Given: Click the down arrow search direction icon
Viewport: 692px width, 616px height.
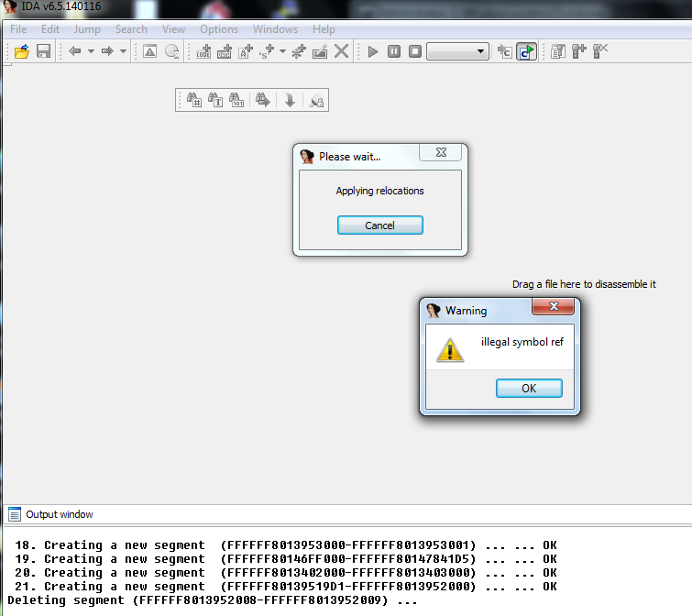Looking at the screenshot, I should 290,100.
